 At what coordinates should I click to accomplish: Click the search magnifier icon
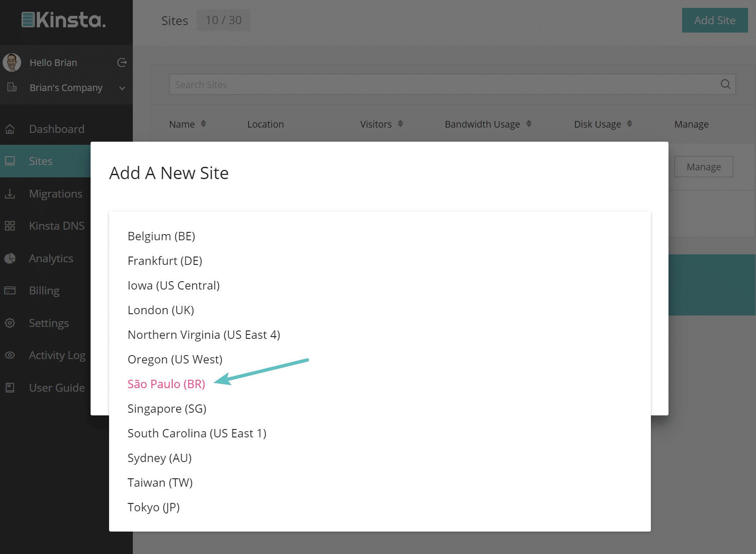tap(725, 84)
